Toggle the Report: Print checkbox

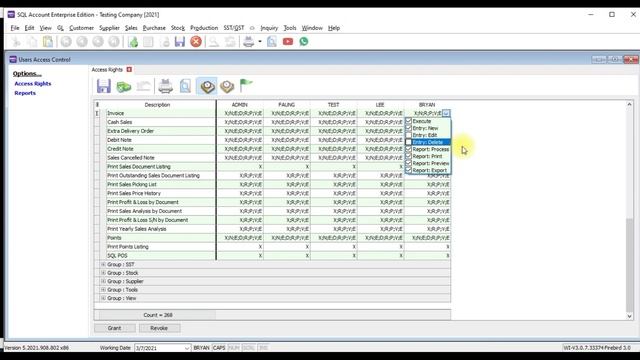409,156
